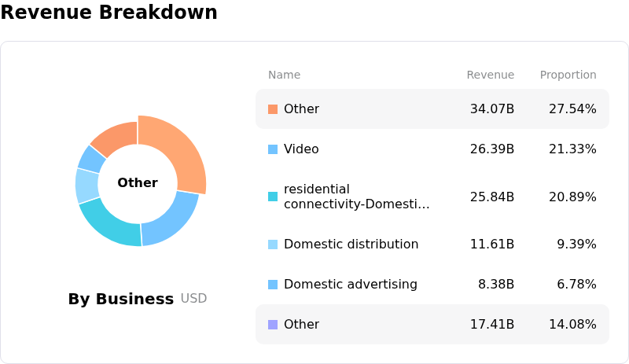Click the By Business label
629x364 pixels.
[x=121, y=299]
